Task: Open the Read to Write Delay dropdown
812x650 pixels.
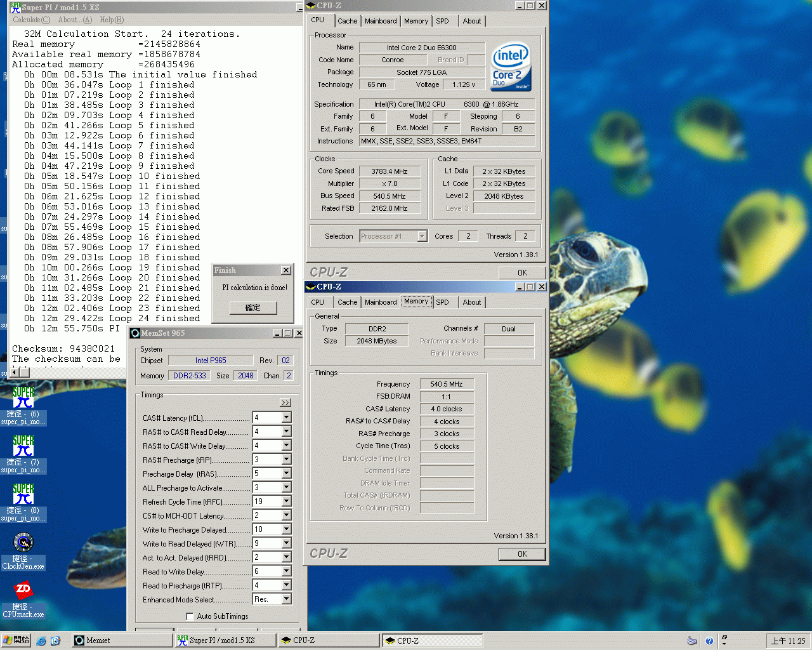Action: pyautogui.click(x=287, y=571)
